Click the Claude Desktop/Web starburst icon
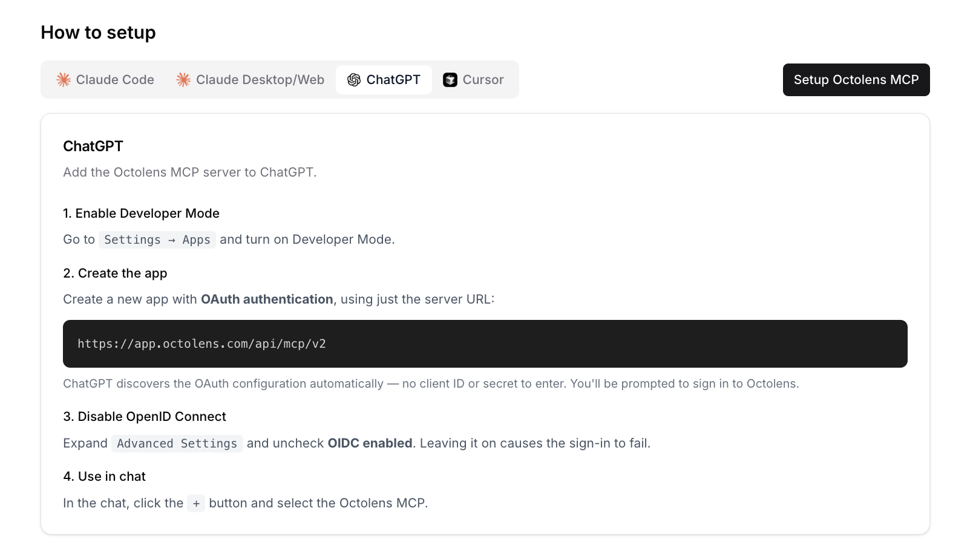This screenshot has width=973, height=560. (x=183, y=80)
